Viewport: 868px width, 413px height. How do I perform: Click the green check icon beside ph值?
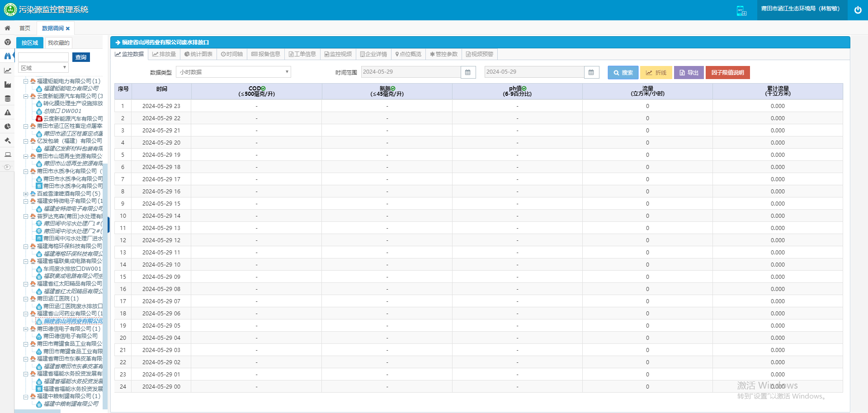point(524,89)
